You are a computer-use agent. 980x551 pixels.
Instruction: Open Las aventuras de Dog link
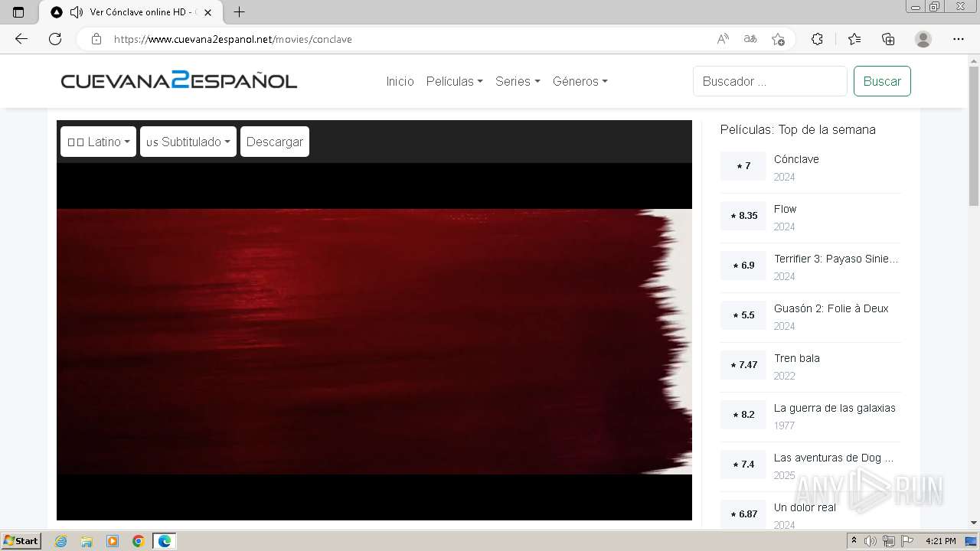tap(834, 458)
